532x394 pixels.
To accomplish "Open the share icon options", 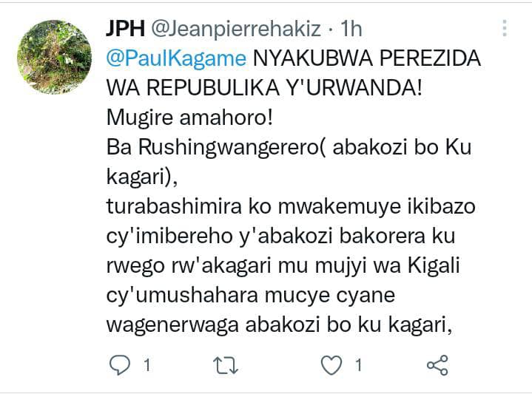I will pos(438,365).
